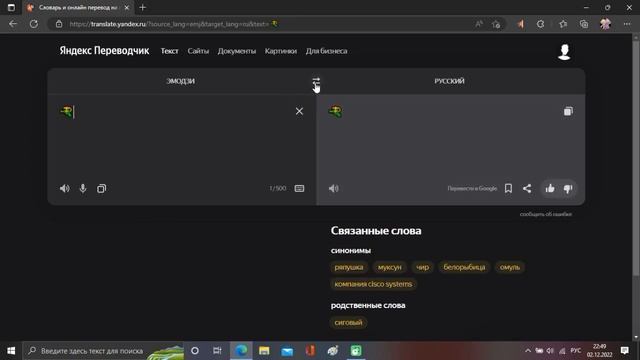Select the synonym чир
The width and height of the screenshot is (640, 360).
click(x=422, y=267)
